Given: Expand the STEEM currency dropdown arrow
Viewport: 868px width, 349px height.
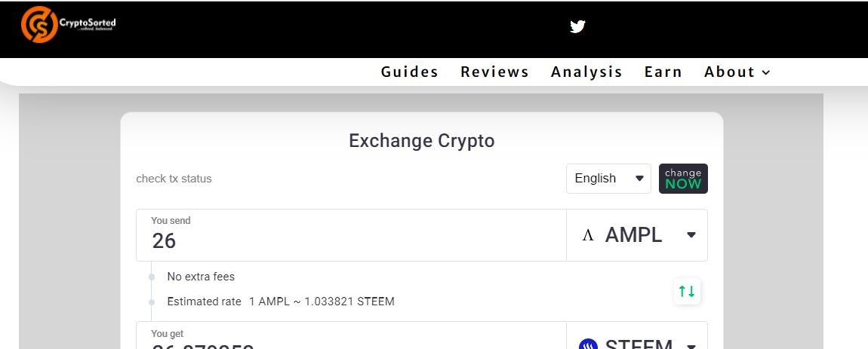Looking at the screenshot, I should [x=691, y=346].
